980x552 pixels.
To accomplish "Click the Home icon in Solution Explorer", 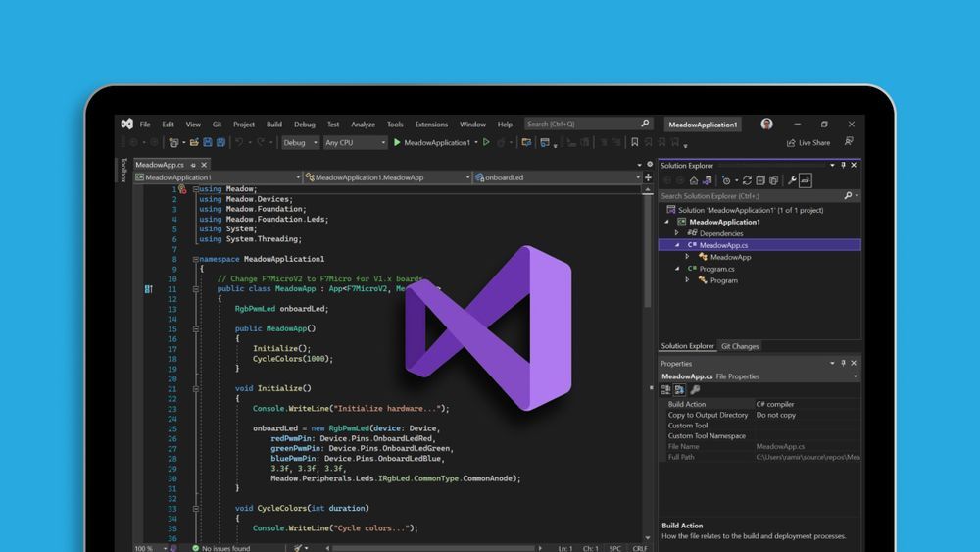I will tap(694, 180).
